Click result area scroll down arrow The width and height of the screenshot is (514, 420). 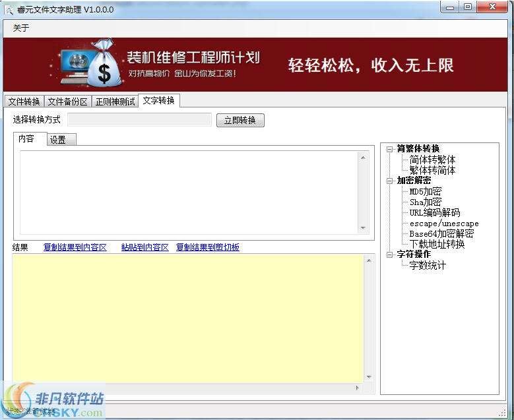point(369,377)
